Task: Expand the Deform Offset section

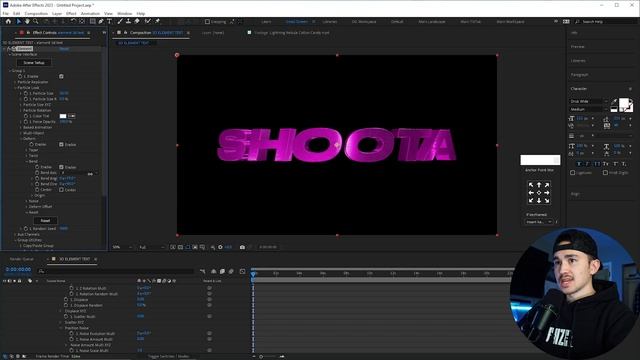Action: (x=27, y=207)
